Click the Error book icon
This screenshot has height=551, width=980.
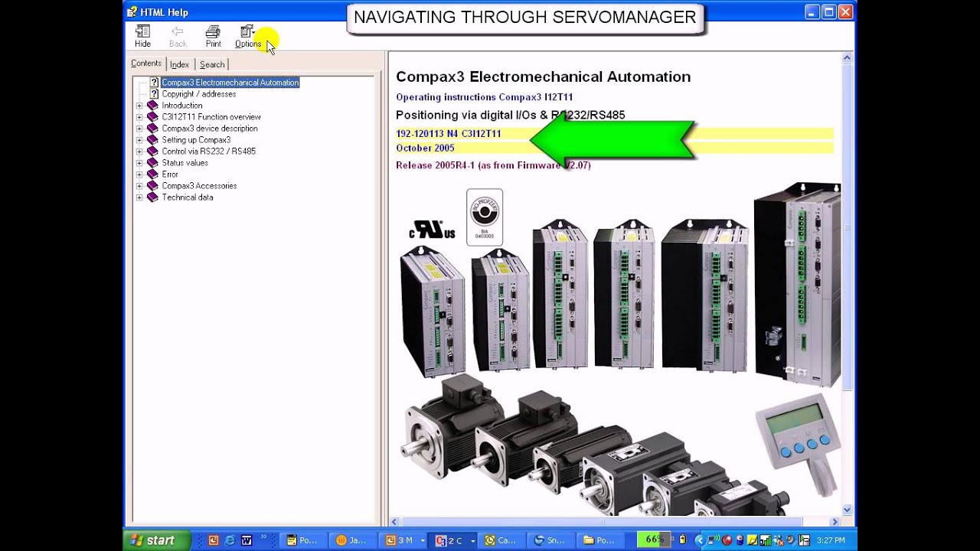click(x=152, y=174)
